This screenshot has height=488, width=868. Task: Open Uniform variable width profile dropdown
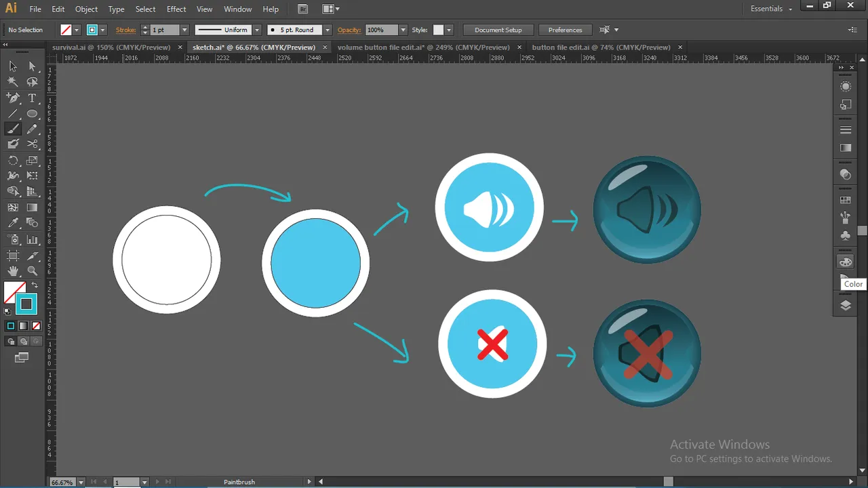257,30
